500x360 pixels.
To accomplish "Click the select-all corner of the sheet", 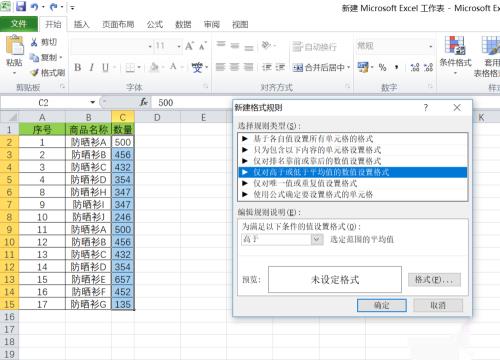I will coord(9,117).
